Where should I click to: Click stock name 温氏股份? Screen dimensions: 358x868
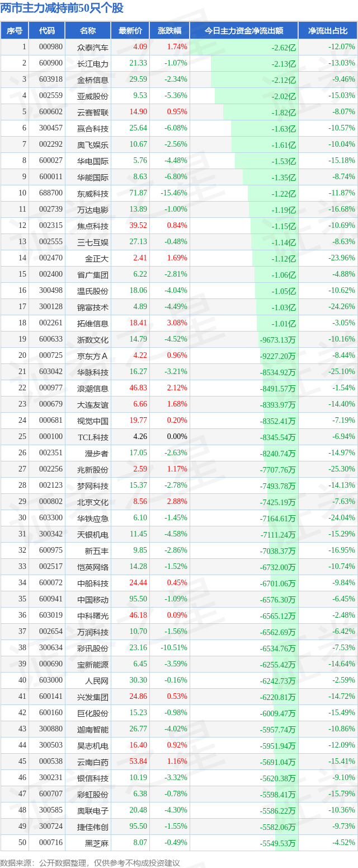pos(92,291)
